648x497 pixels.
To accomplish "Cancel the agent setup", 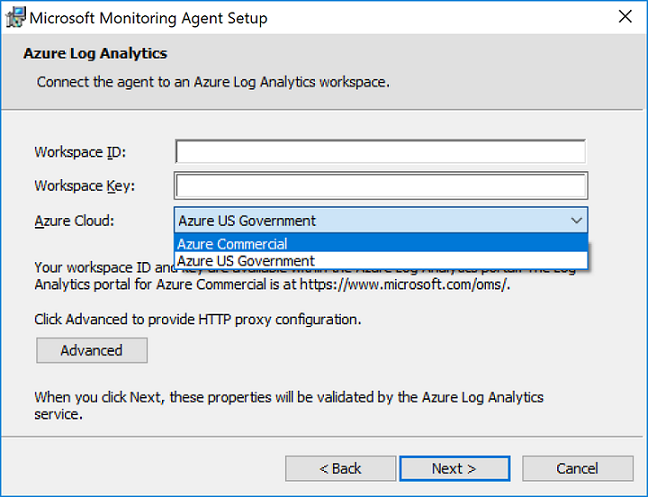I will [x=577, y=468].
